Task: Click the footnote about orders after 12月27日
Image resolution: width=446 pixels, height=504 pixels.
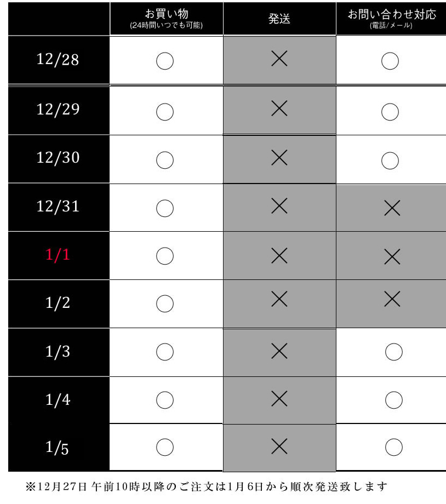Action: pyautogui.click(x=207, y=486)
